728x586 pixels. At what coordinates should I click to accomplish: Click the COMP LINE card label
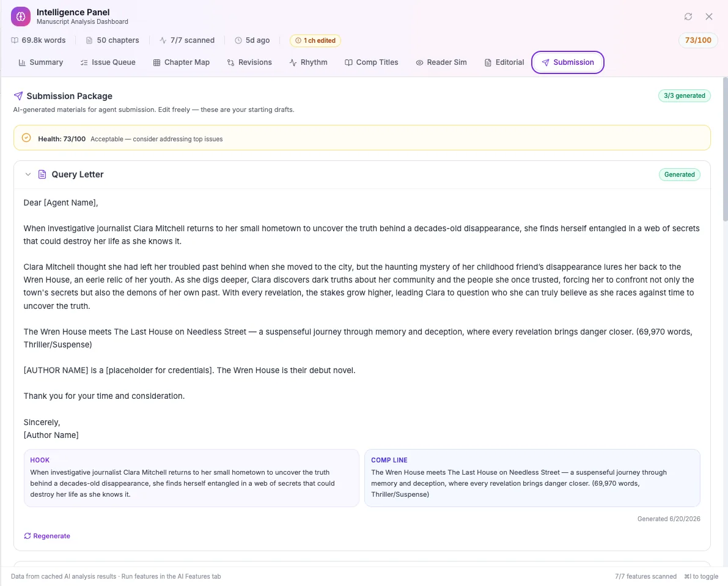click(389, 460)
